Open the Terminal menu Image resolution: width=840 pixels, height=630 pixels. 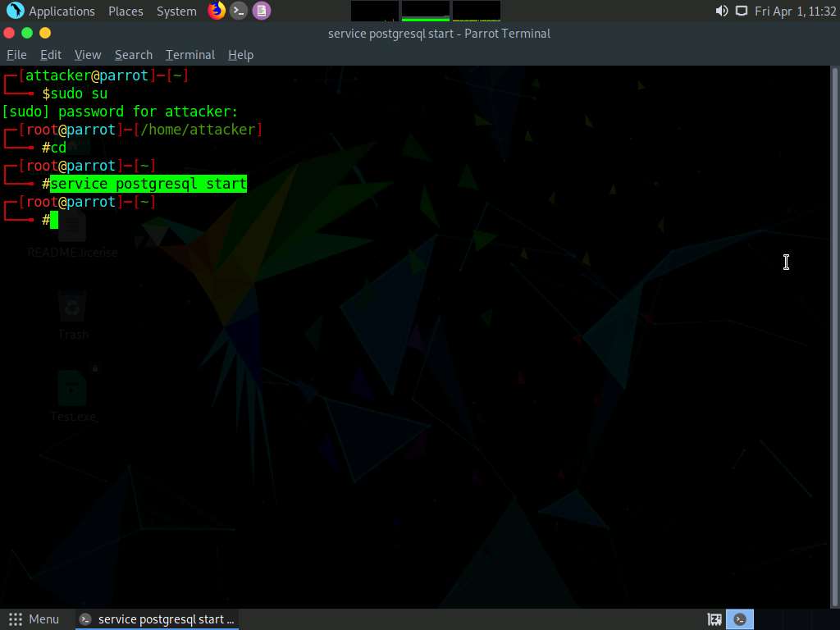[x=190, y=55]
